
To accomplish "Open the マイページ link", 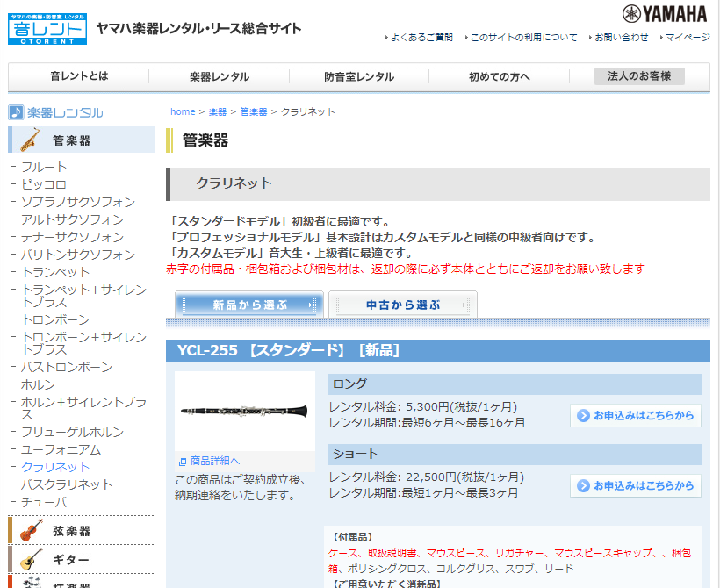I will 688,37.
